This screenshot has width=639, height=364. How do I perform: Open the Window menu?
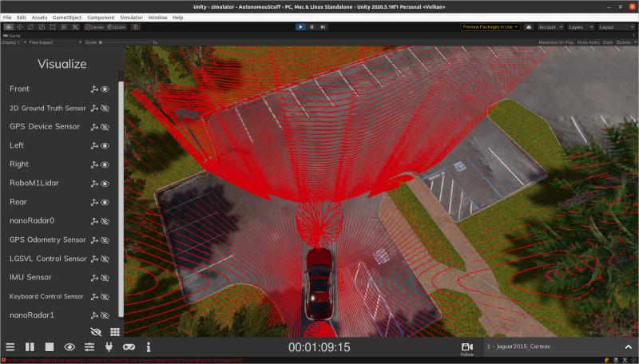pyautogui.click(x=157, y=18)
